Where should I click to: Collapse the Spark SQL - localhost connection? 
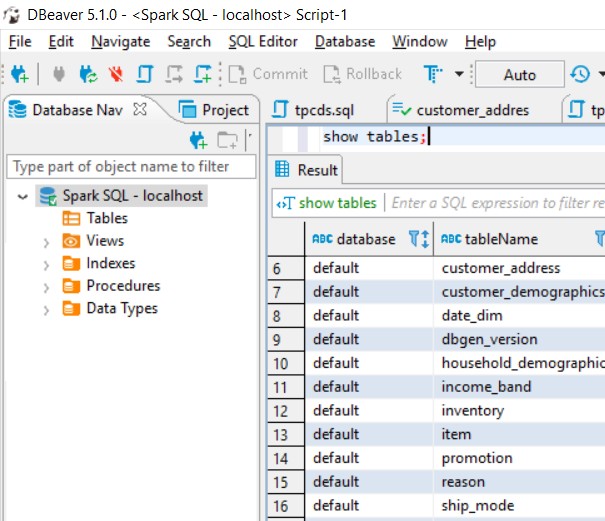(22, 196)
